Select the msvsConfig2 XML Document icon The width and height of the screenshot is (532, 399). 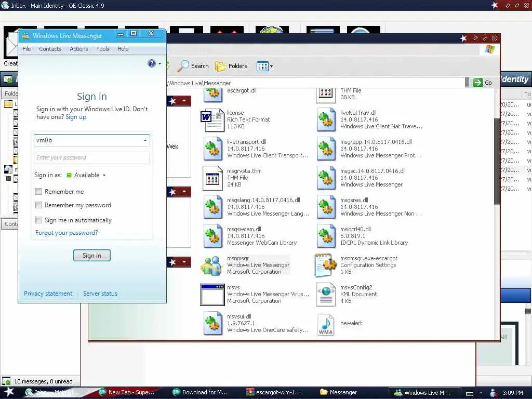326,295
